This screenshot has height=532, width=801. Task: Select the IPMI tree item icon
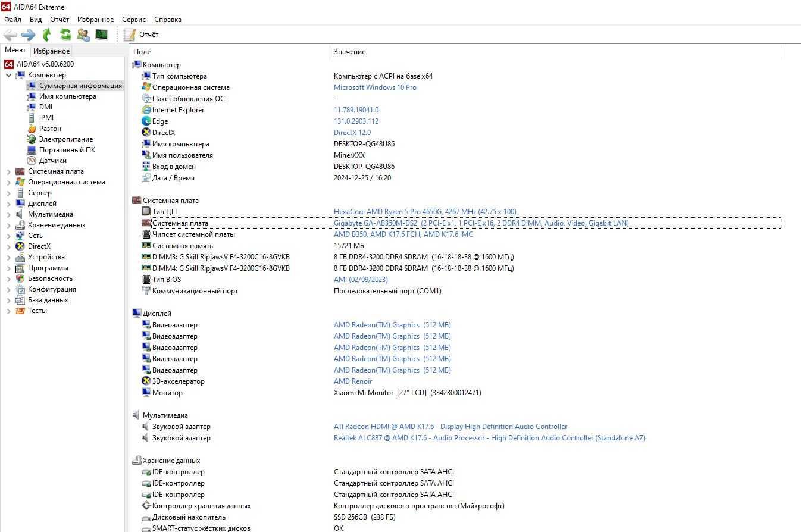coord(32,118)
